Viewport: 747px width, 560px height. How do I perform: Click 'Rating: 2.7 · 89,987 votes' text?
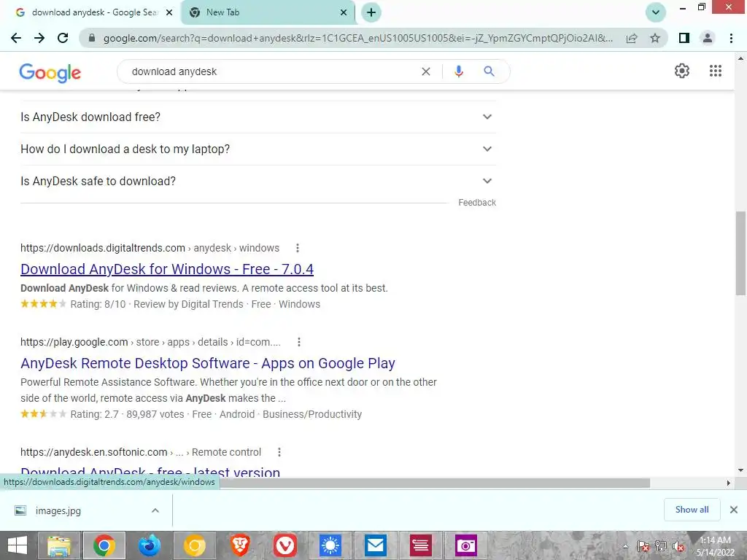[x=127, y=414]
